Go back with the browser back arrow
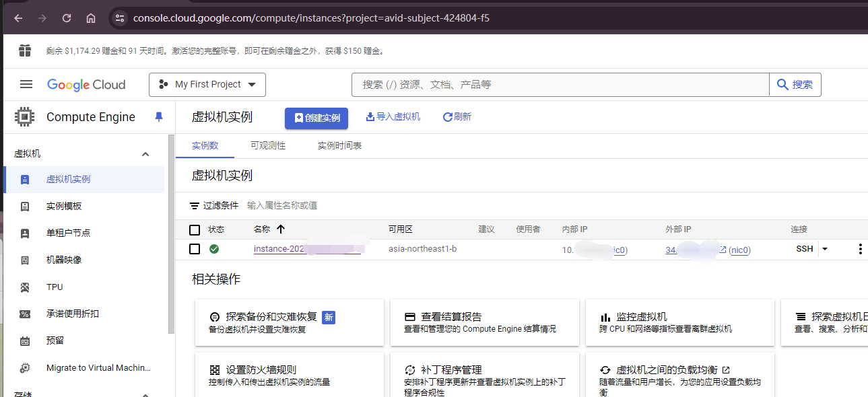The width and height of the screenshot is (868, 397). tap(18, 18)
